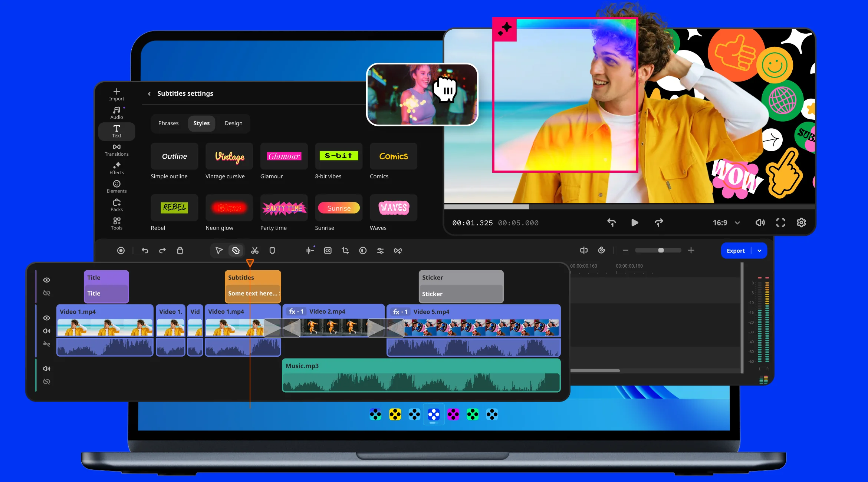The height and width of the screenshot is (482, 868).
Task: Open the Effects panel in sidebar
Action: pos(116,168)
